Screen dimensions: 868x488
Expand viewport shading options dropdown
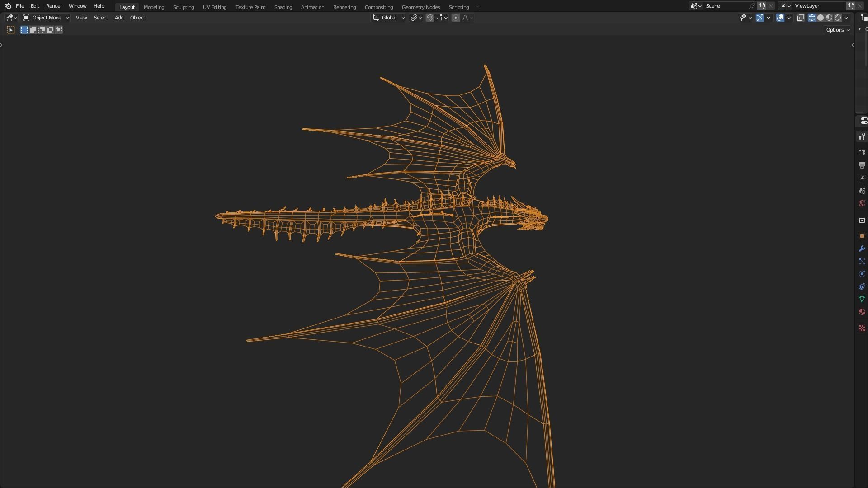click(846, 18)
